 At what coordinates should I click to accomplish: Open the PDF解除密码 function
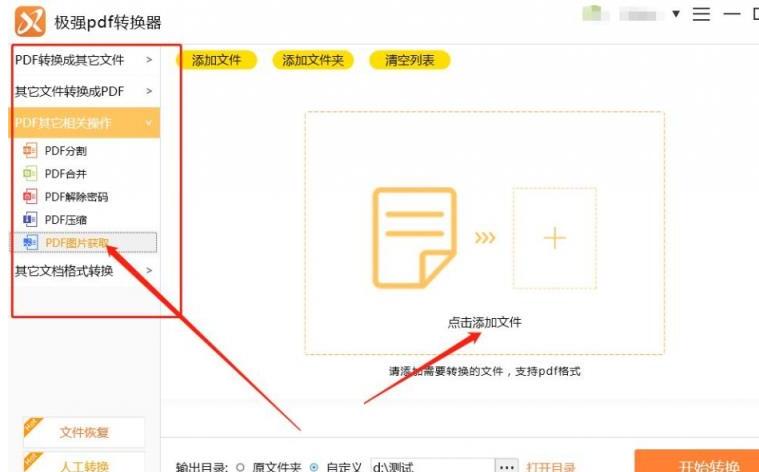coord(76,197)
